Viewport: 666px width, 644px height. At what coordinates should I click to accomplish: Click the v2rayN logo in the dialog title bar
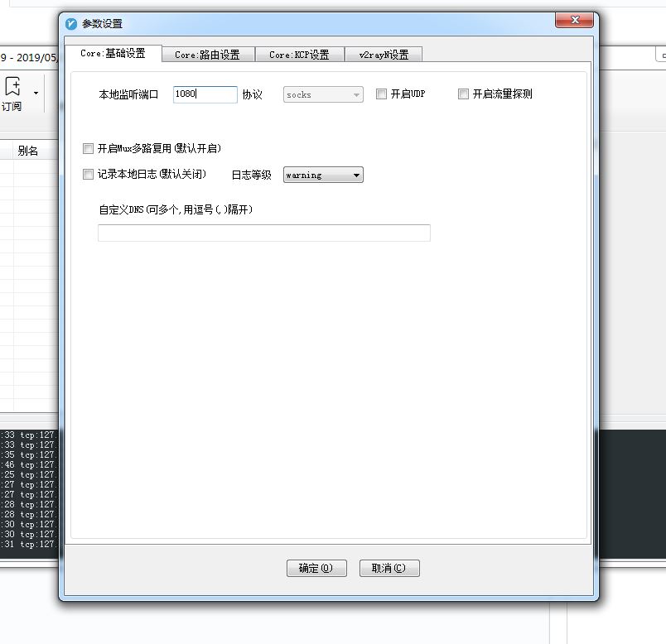pos(70,23)
